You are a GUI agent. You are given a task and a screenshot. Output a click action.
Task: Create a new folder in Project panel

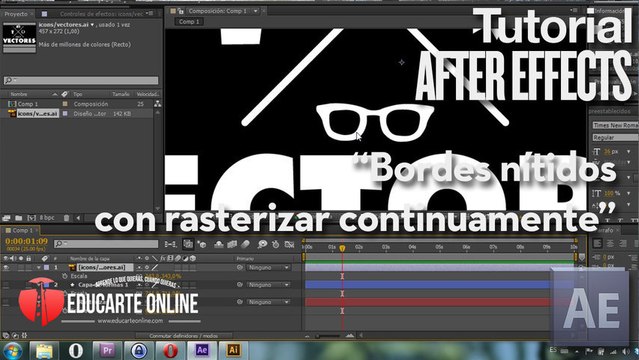coord(18,218)
